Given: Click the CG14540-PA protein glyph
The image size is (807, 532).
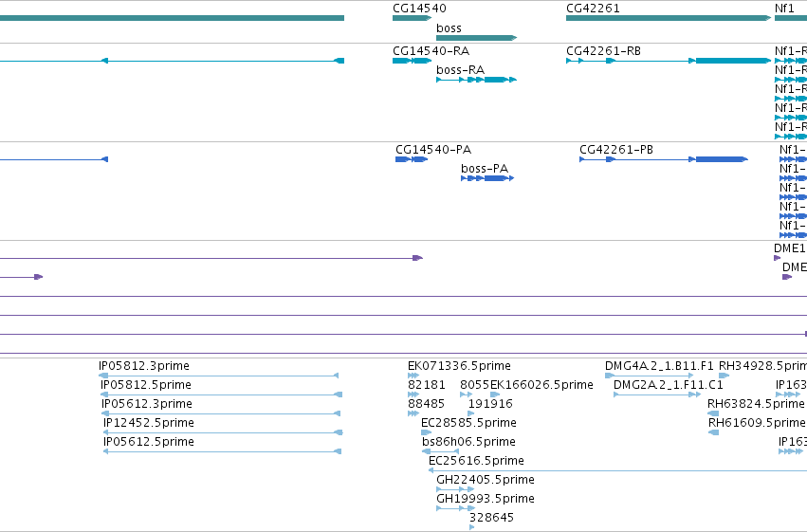Looking at the screenshot, I should pyautogui.click(x=412, y=159).
